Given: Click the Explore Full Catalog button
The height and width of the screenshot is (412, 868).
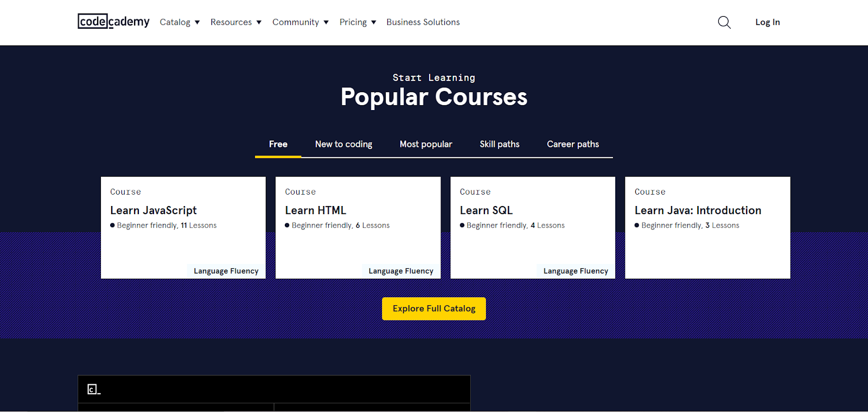Looking at the screenshot, I should 434,308.
